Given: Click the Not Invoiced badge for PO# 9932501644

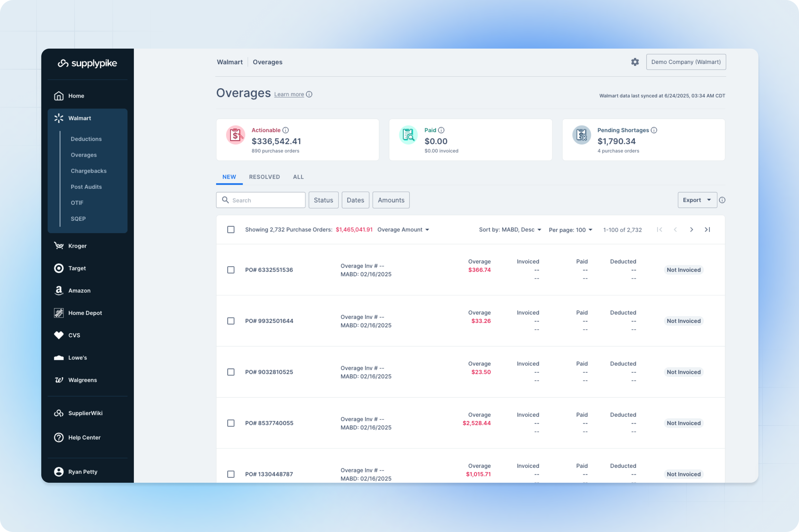Looking at the screenshot, I should [683, 321].
